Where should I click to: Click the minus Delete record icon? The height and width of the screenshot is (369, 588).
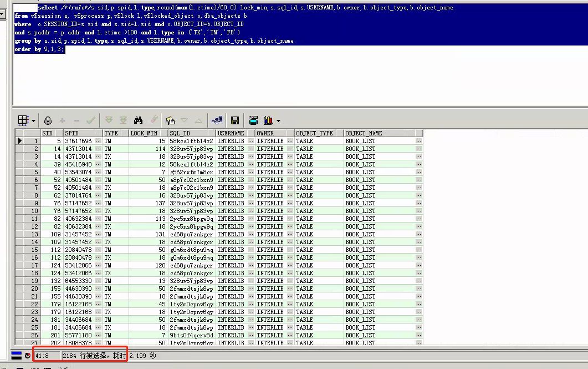[x=76, y=120]
